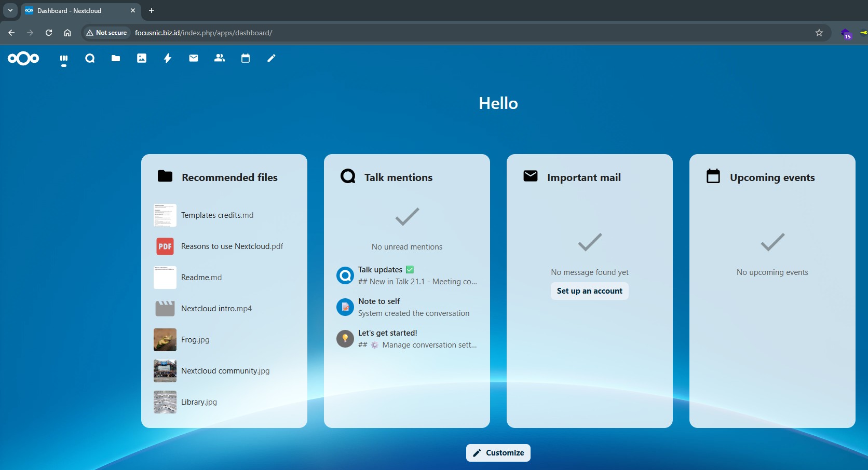Click the browser address bar URL
Image resolution: width=868 pixels, height=470 pixels.
[203, 33]
